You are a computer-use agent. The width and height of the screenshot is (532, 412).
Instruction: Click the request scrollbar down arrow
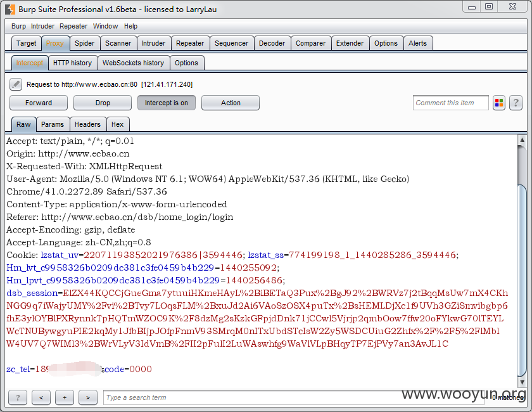point(522,382)
